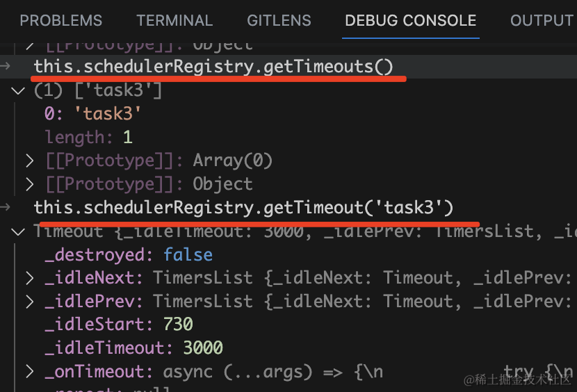Collapse the (1) ['task3'] array result
Image resolution: width=577 pixels, height=392 pixels.
click(x=18, y=90)
